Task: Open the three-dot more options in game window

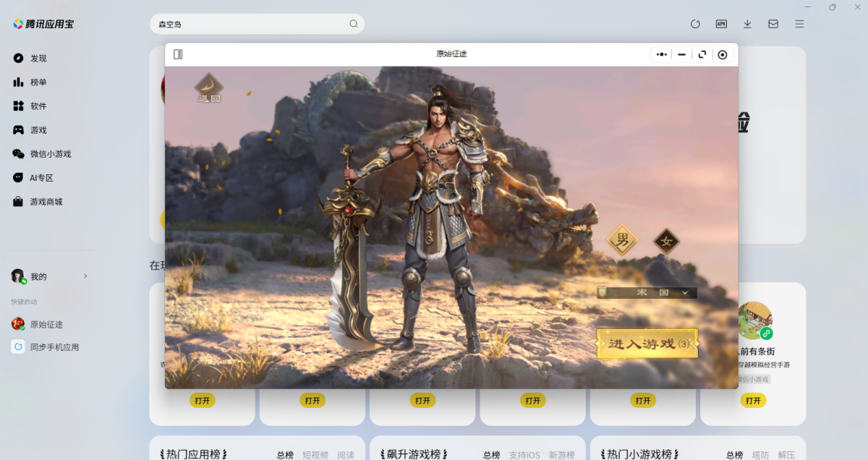Action: 661,54
